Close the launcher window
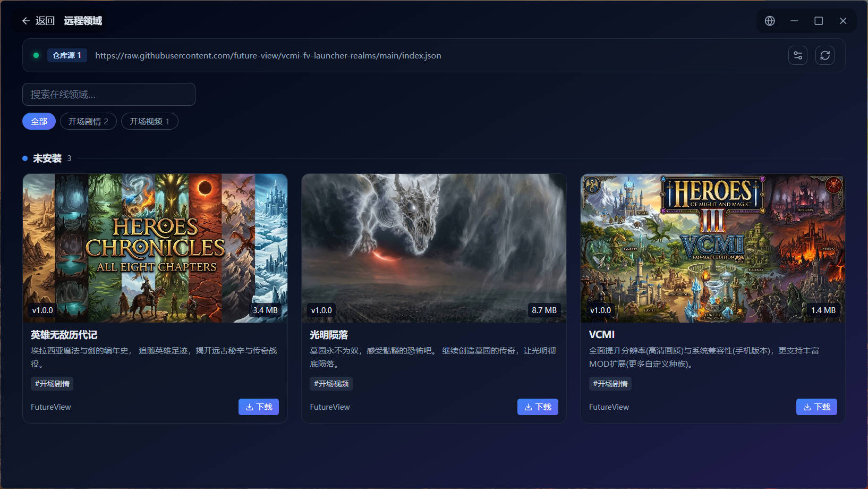Viewport: 868px width, 489px height. point(843,21)
